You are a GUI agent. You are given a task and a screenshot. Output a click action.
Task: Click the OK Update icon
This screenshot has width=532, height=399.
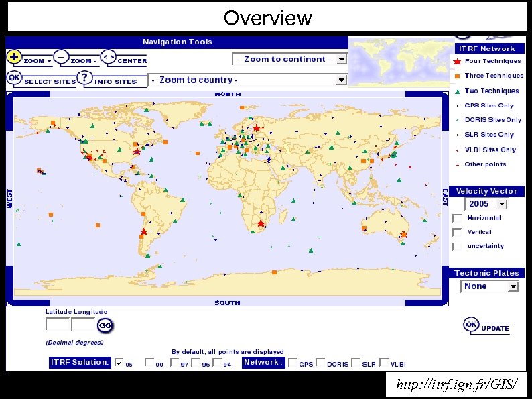(x=471, y=325)
